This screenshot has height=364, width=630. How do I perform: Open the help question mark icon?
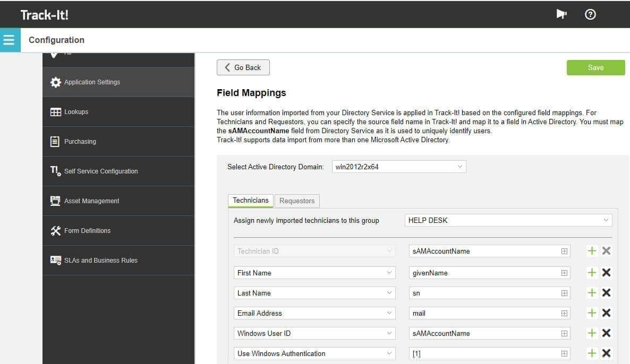pyautogui.click(x=590, y=14)
